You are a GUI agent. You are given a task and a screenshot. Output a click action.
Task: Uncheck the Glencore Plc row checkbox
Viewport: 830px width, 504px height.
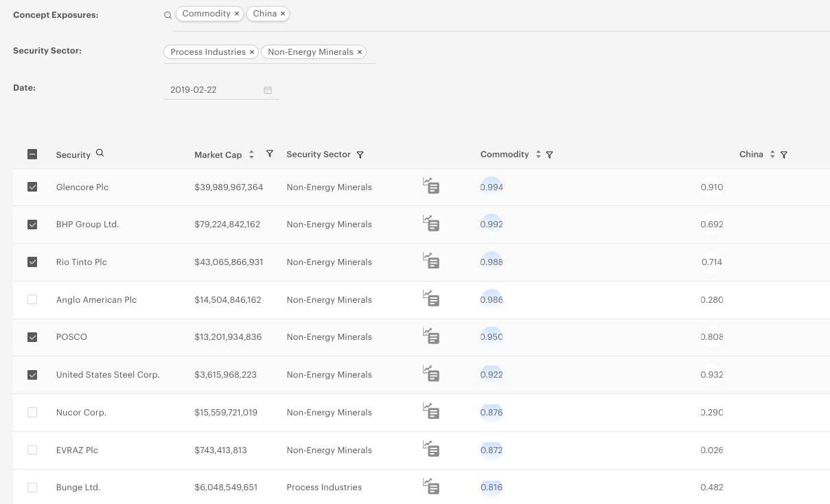pos(32,187)
